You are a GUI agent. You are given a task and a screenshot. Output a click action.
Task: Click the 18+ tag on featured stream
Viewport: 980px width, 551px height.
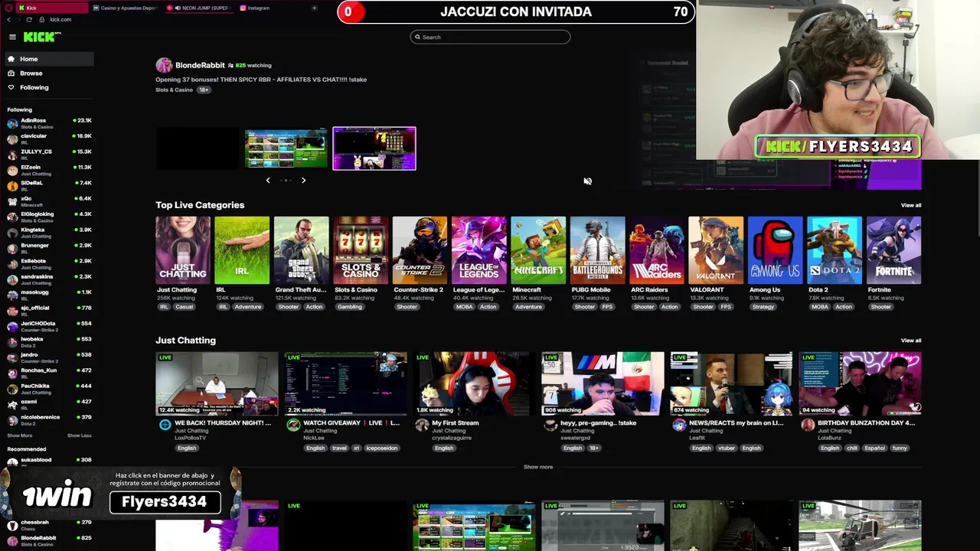204,90
